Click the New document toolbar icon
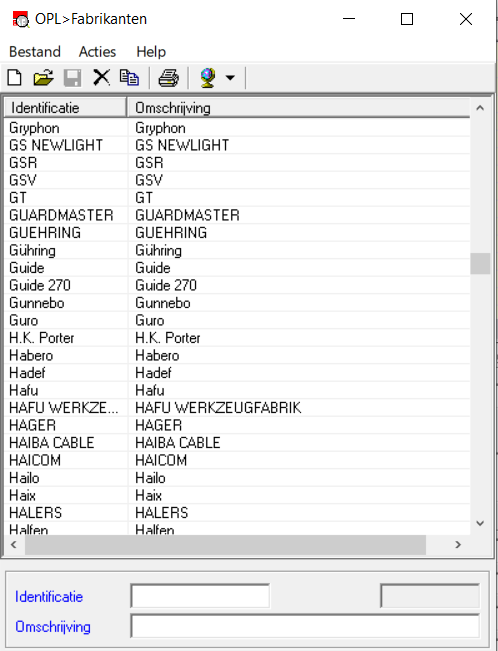The image size is (498, 651). coord(15,78)
